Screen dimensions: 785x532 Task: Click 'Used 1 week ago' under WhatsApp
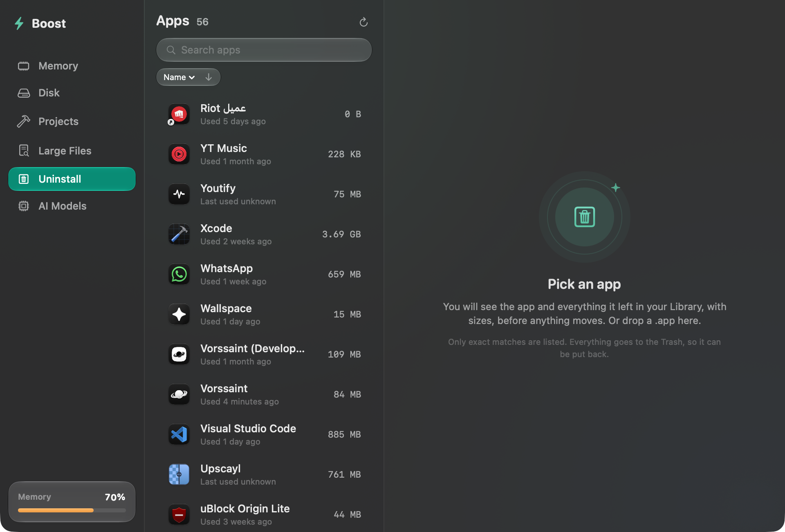point(233,282)
